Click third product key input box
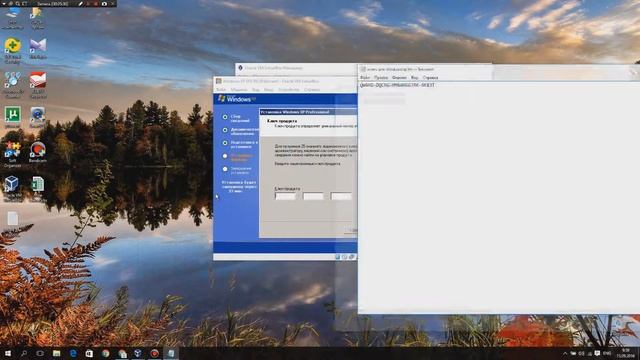 341,196
